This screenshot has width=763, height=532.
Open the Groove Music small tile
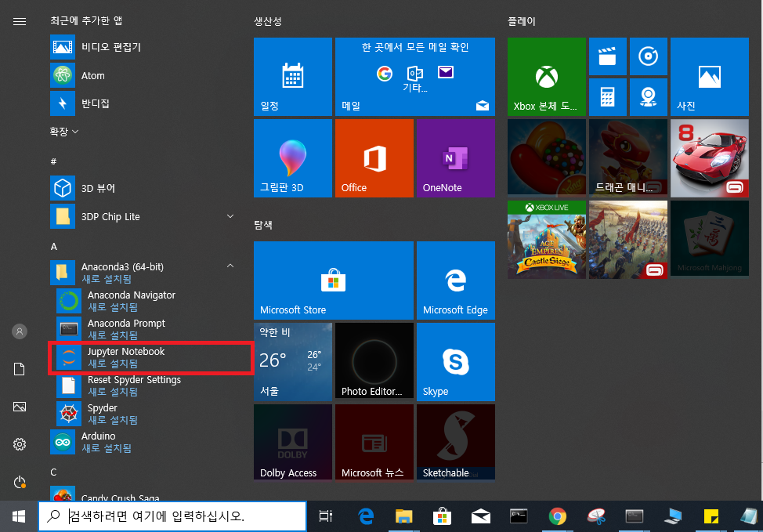coord(648,56)
